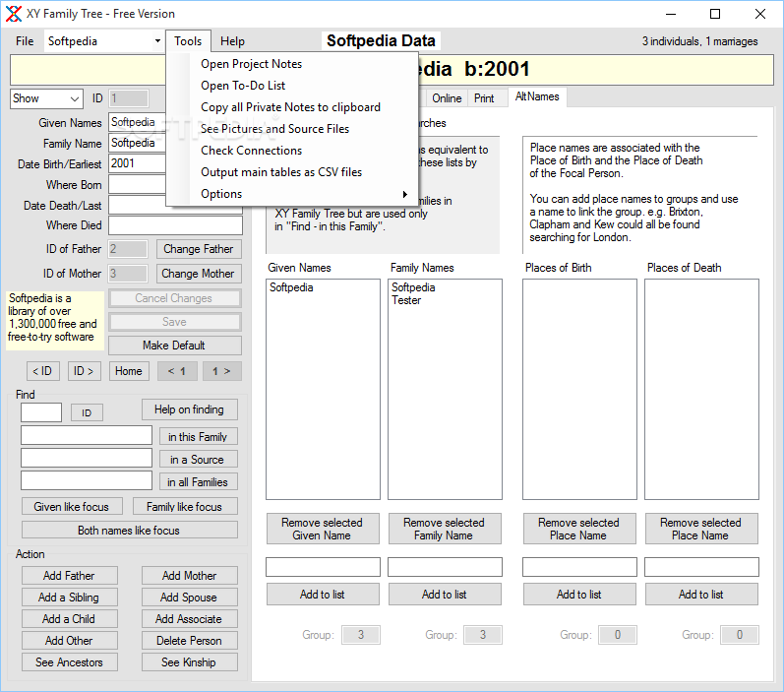The image size is (784, 692).
Task: Select Check Connections menu entry
Action: pos(252,151)
